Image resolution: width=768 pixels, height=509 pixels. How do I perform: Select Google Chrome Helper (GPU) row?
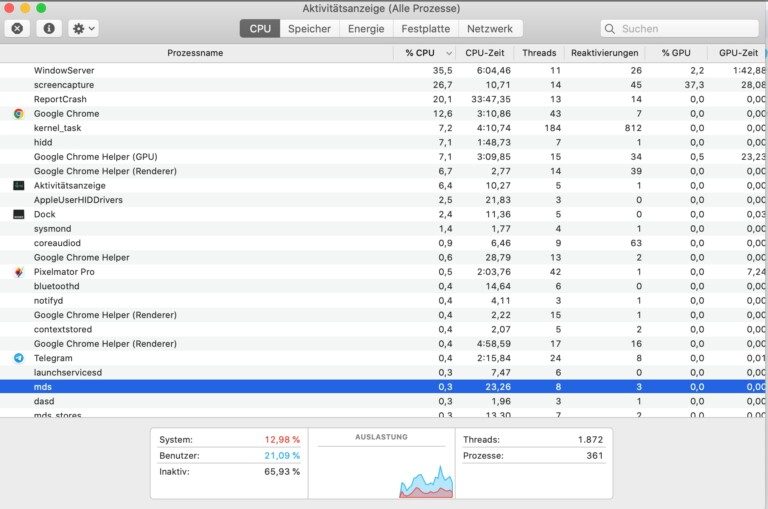(x=384, y=157)
